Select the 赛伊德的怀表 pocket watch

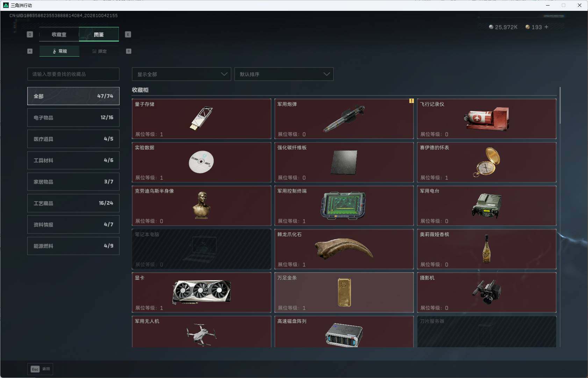[487, 162]
